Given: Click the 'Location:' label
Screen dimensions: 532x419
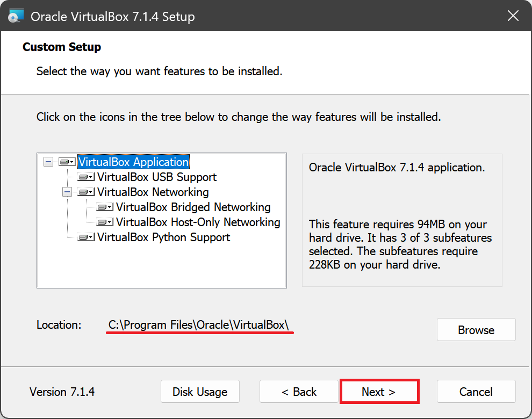Looking at the screenshot, I should 59,324.
